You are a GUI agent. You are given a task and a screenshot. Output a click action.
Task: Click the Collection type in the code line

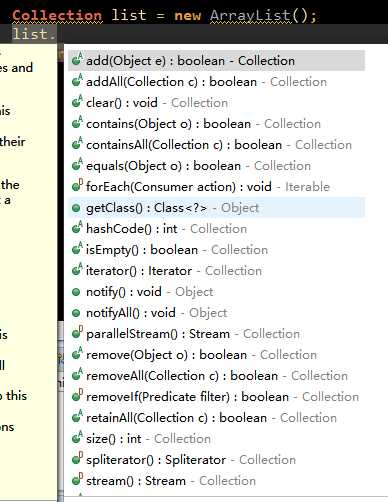tap(57, 15)
